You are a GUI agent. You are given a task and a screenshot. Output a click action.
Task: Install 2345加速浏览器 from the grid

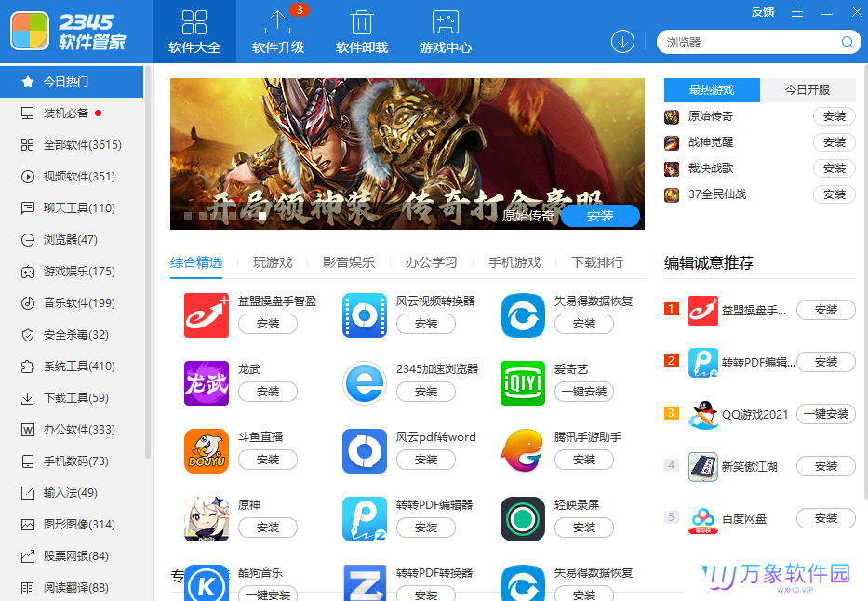426,392
